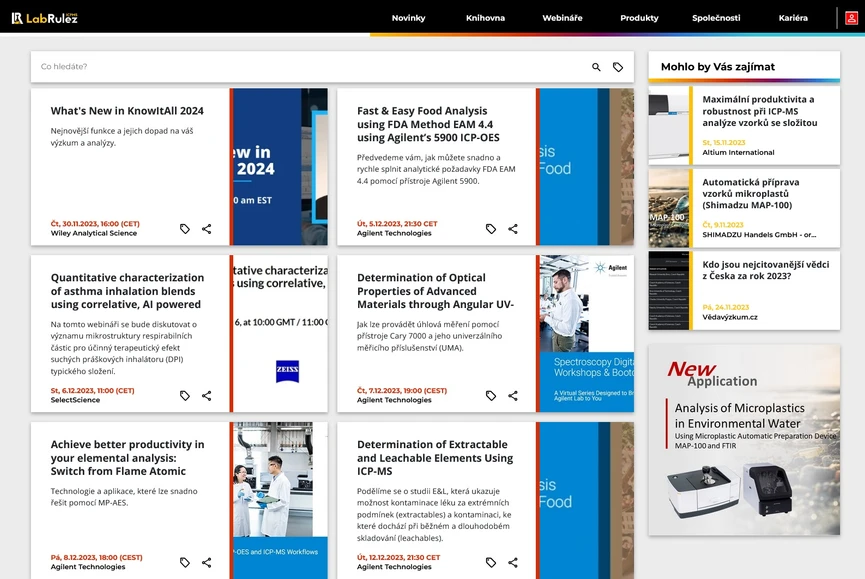Viewport: 865px width, 579px height.
Task: Click date 'Út, 5.12.2023, 21:30 CET'
Action: point(397,224)
